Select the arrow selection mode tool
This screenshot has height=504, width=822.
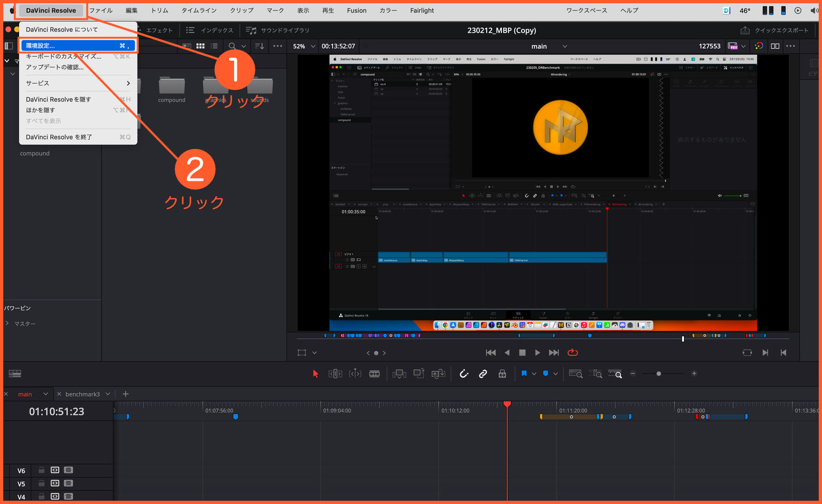[315, 374]
